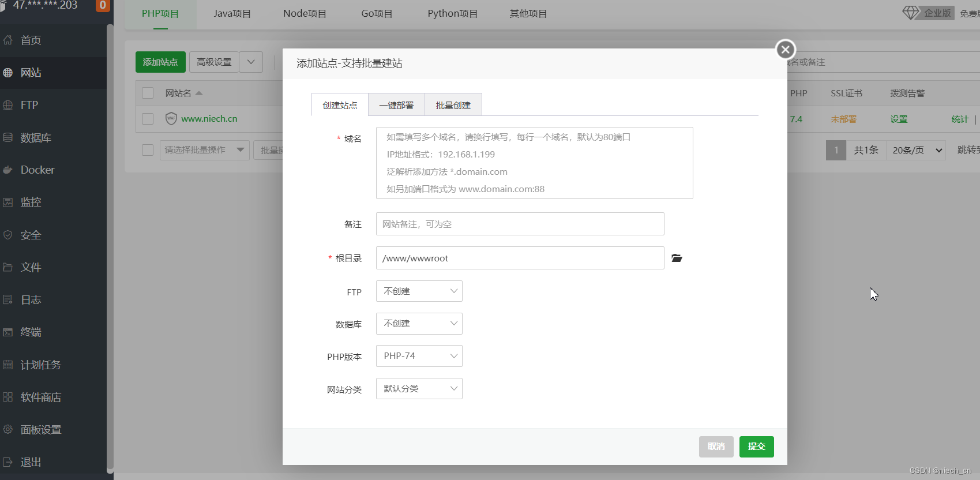Open the PHP版本 PHP-74 dropdown

click(x=419, y=356)
